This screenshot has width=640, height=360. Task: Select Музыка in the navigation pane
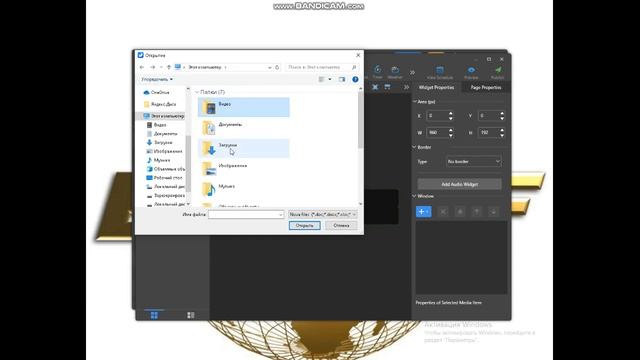point(158,160)
